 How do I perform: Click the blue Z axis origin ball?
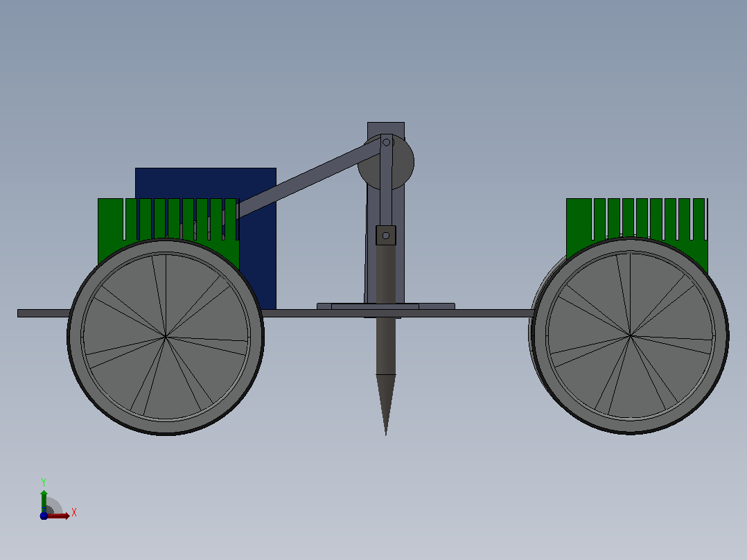point(44,516)
